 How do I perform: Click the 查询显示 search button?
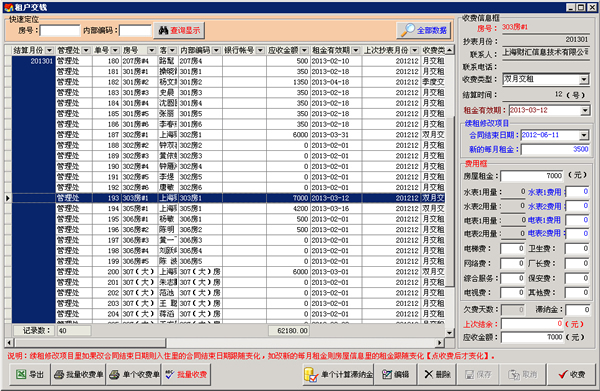pos(179,31)
